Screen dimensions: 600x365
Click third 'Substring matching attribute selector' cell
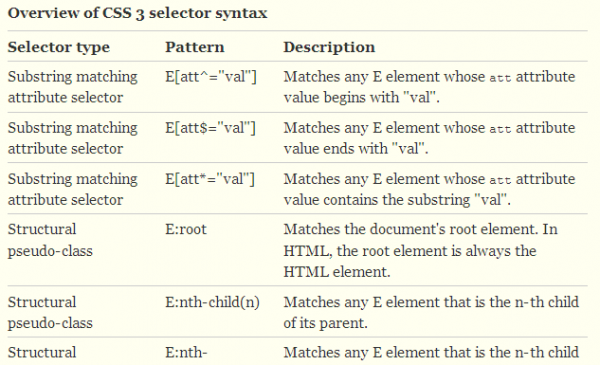coord(73,189)
